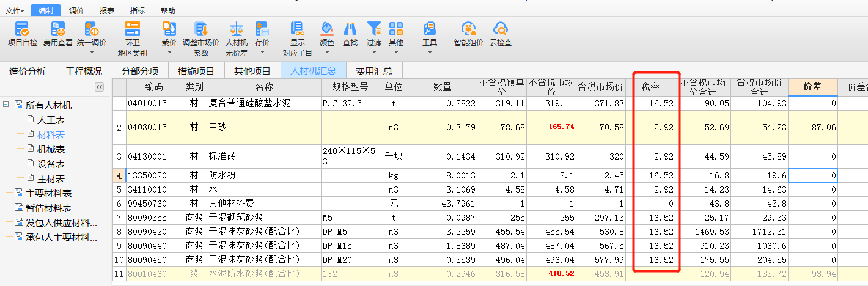Open the 指标 ribbon tab
The image size is (868, 286).
(138, 10)
